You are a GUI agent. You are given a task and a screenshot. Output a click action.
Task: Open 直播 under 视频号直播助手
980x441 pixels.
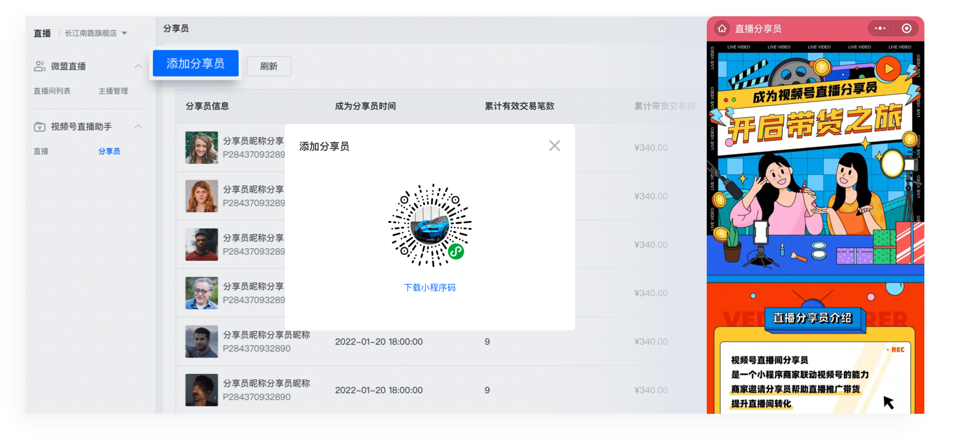(x=41, y=152)
